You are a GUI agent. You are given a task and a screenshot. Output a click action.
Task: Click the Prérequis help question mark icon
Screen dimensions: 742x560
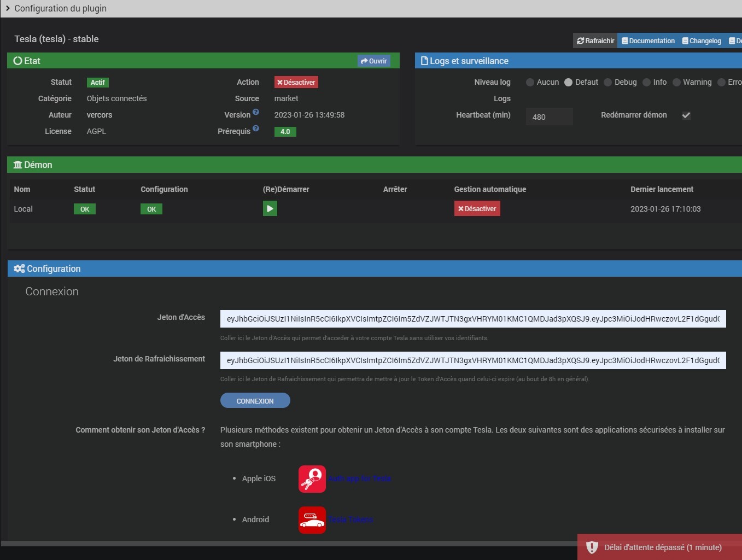tap(256, 129)
